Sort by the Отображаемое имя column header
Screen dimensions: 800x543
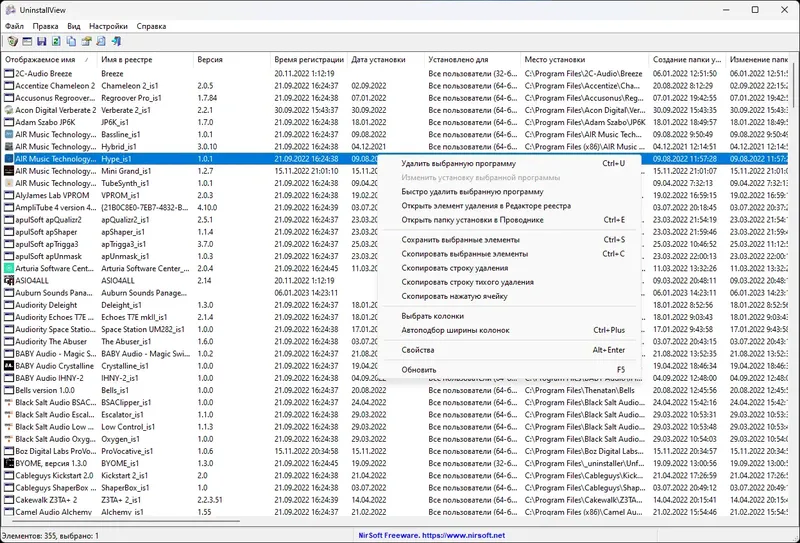pyautogui.click(x=48, y=60)
